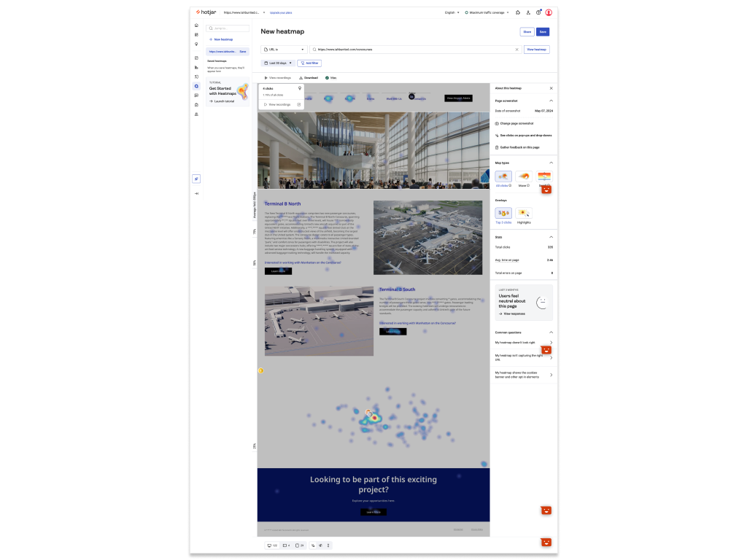Open the lightbulb highlights sidebar icon
Screen dimensions: 747x560
click(x=196, y=44)
